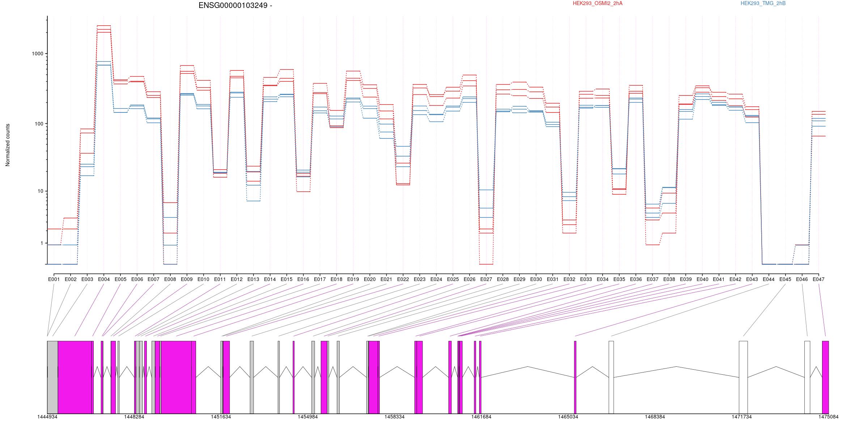
Task: Click exon label E025
Action: click(453, 279)
